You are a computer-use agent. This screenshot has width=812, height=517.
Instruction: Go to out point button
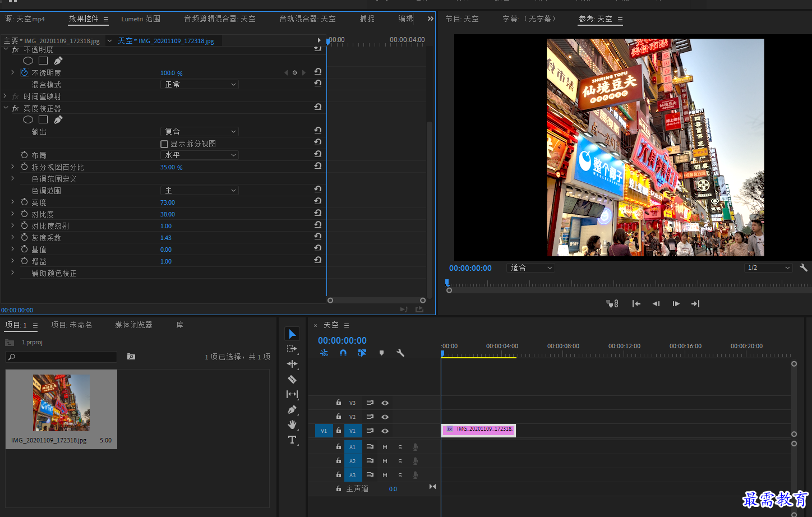click(695, 303)
